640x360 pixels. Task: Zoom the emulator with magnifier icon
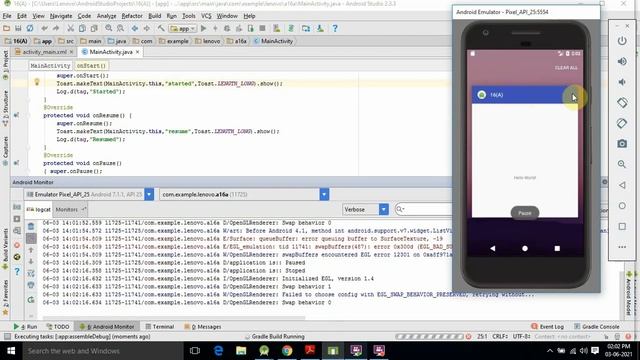tap(622, 164)
